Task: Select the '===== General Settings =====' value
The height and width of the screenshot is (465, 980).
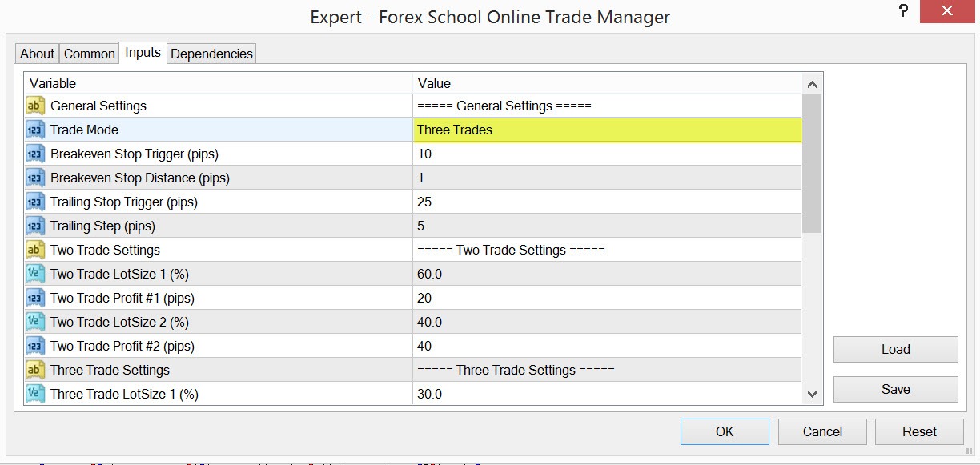Action: tap(504, 106)
